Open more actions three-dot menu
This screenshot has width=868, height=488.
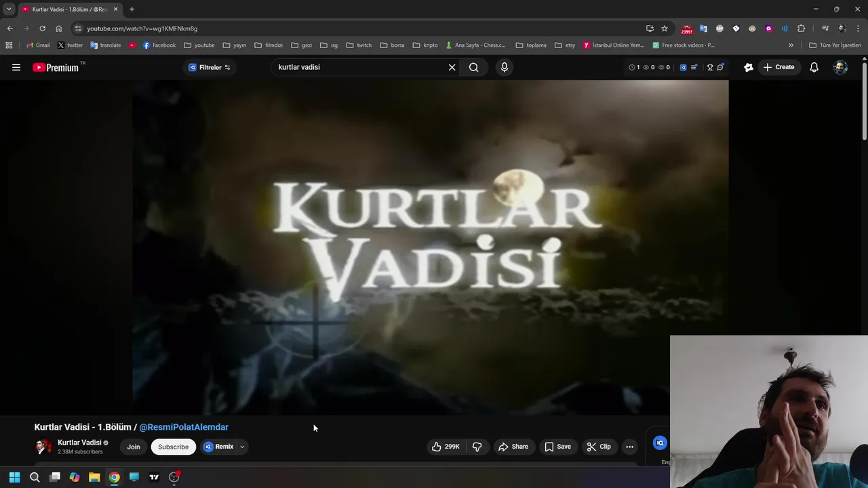629,447
